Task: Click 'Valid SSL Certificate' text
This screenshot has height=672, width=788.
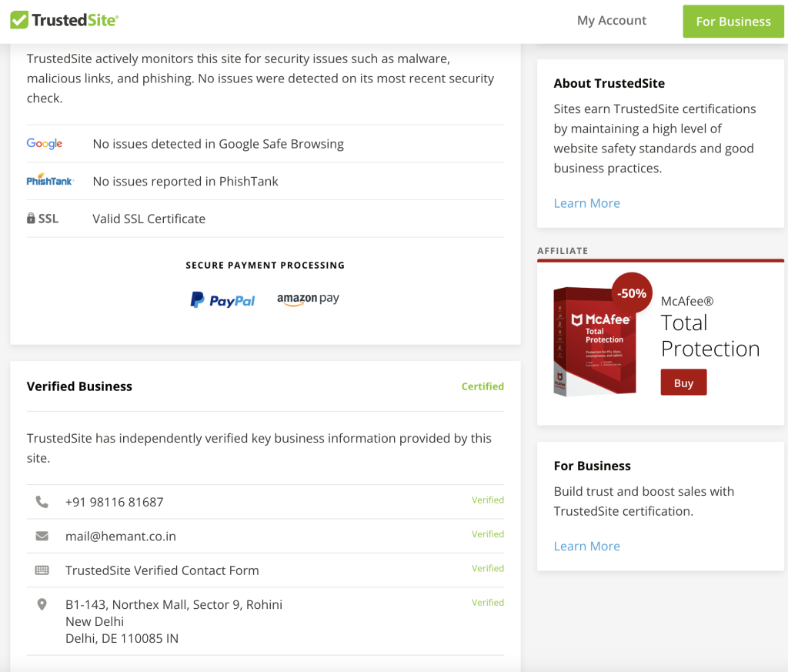Action: tap(149, 219)
